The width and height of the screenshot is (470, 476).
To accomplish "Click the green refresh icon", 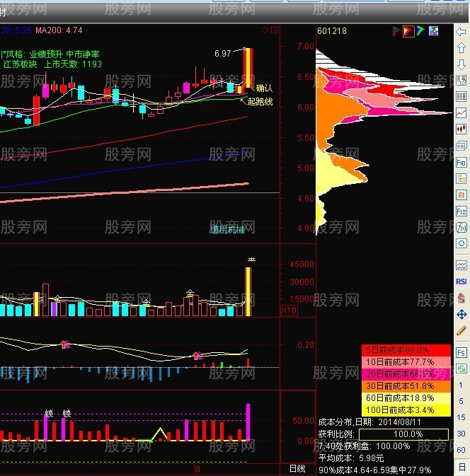I will 462,368.
